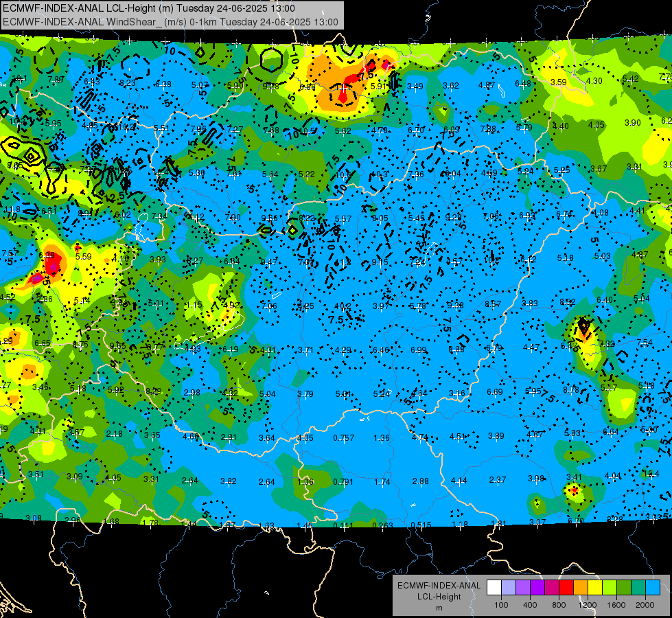Click grid value '3.98'
672x618 pixels.
point(535,478)
